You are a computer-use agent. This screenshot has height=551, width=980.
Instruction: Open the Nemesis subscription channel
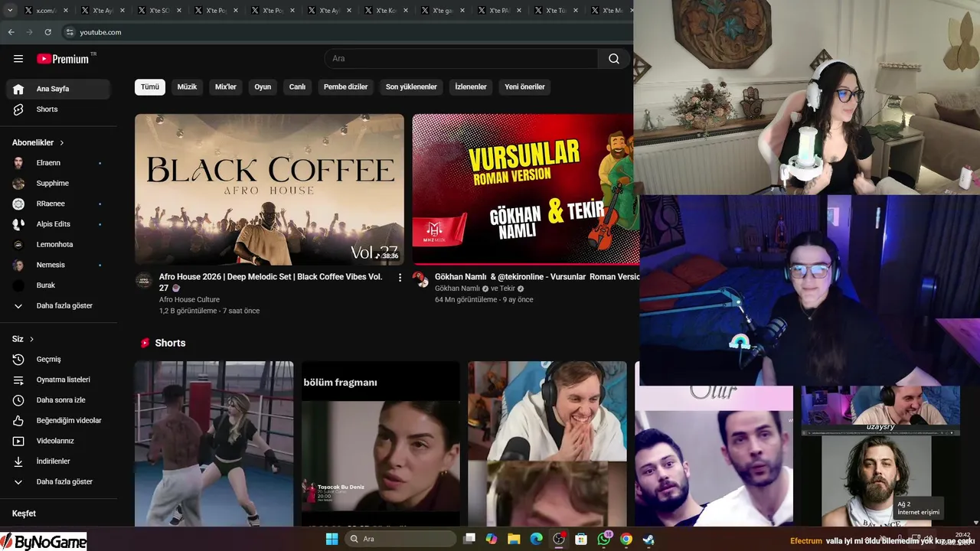(x=58, y=265)
